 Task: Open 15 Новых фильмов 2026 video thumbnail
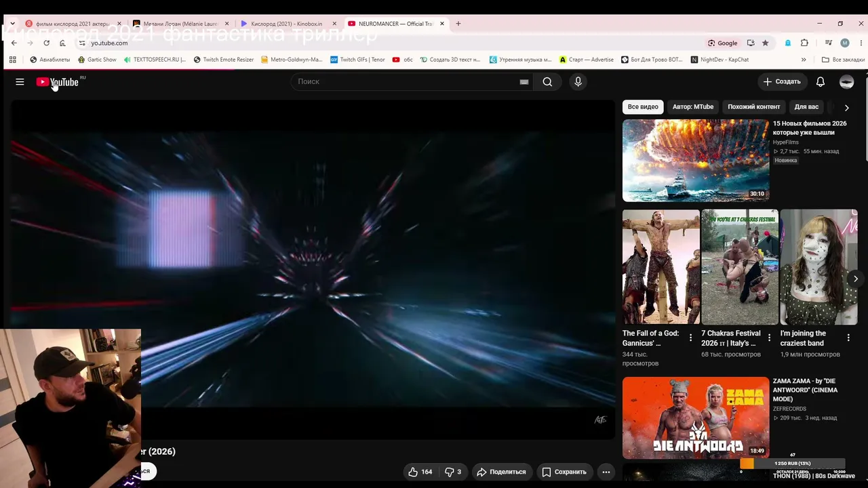point(696,161)
